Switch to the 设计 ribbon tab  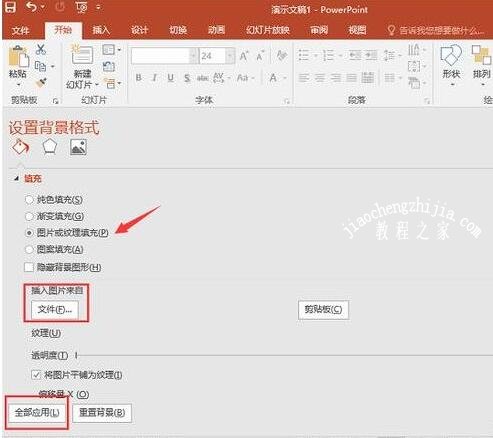(x=139, y=30)
